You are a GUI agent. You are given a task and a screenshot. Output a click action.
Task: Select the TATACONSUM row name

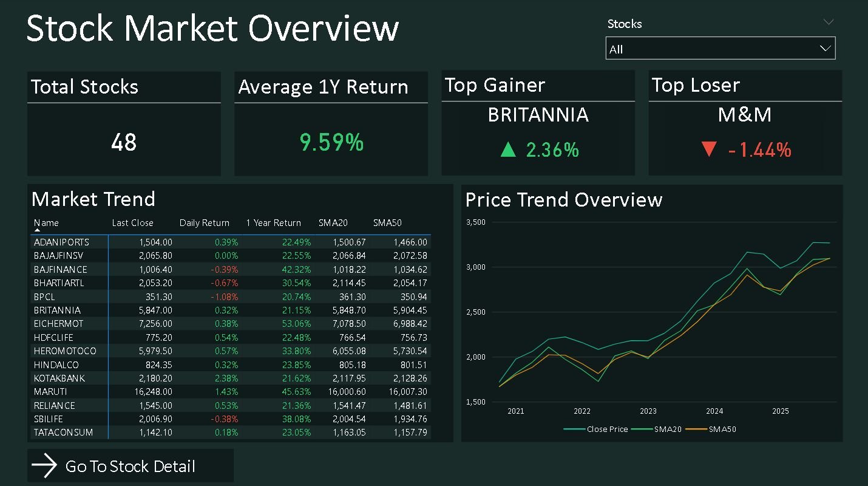click(64, 433)
